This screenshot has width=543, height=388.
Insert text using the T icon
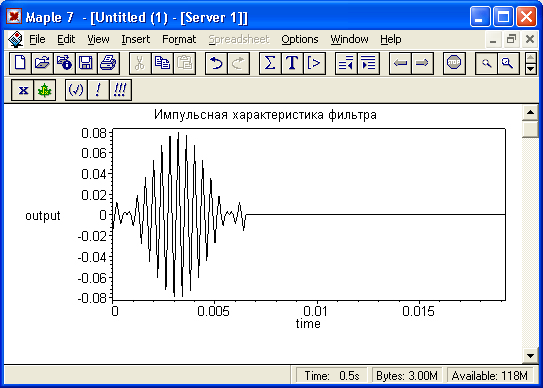(292, 63)
